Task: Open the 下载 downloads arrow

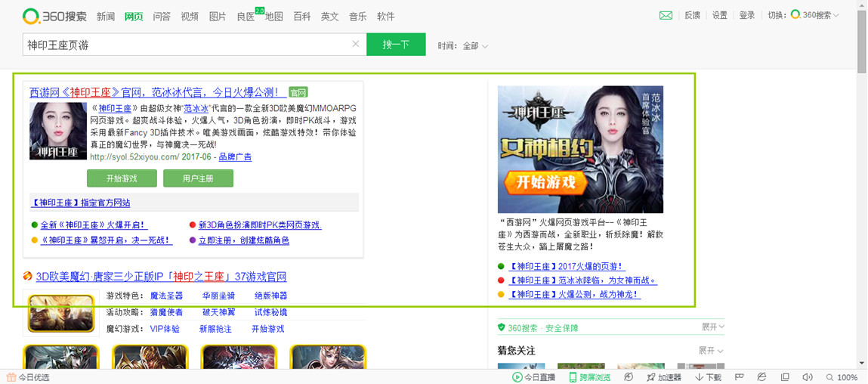Action: point(700,377)
